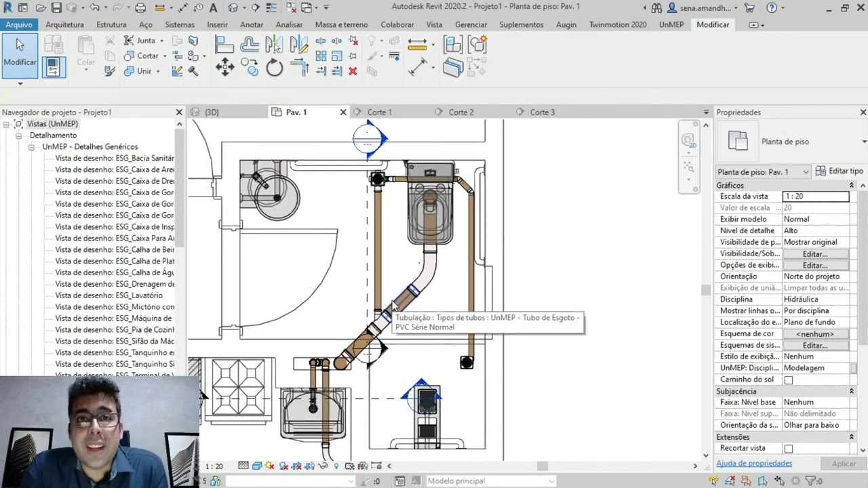
Task: Select the Offset tool
Action: click(x=250, y=45)
